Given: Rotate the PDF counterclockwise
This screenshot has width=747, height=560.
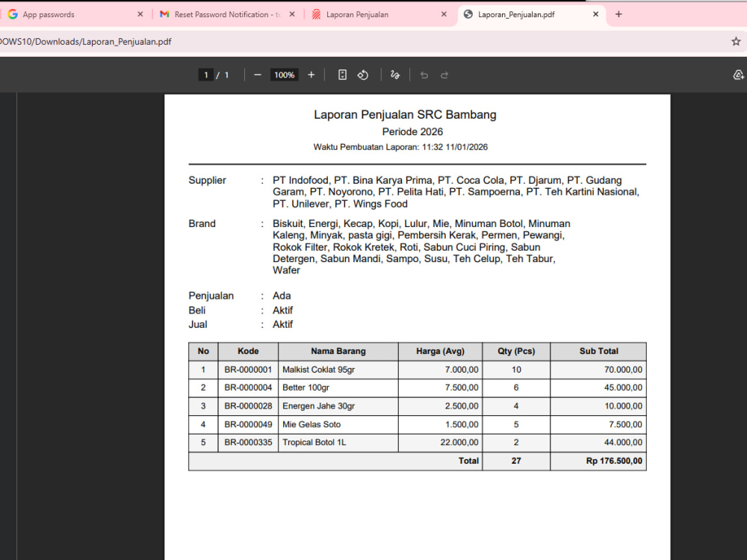Looking at the screenshot, I should click(363, 75).
